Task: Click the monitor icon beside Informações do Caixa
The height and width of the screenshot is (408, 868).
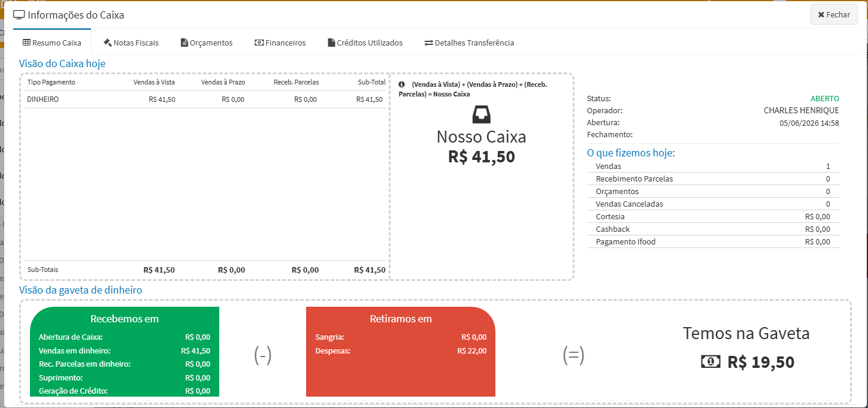Action: [19, 15]
